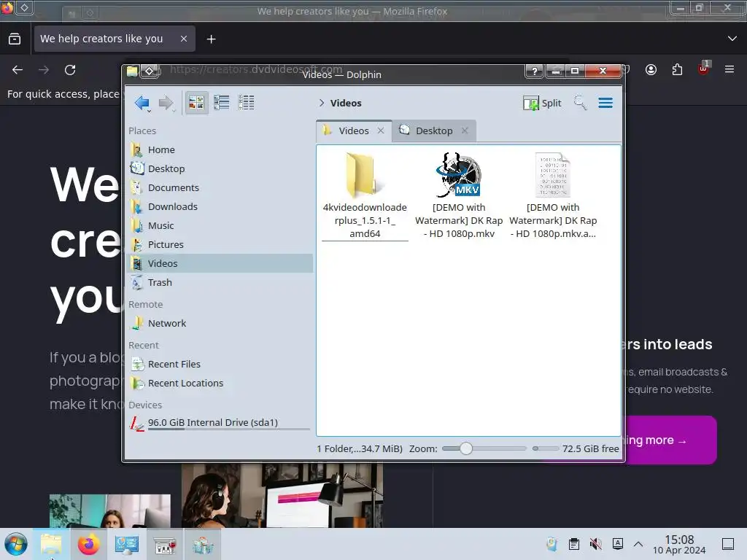Open Dolphin search magnifier
747x560 pixels.
[580, 102]
